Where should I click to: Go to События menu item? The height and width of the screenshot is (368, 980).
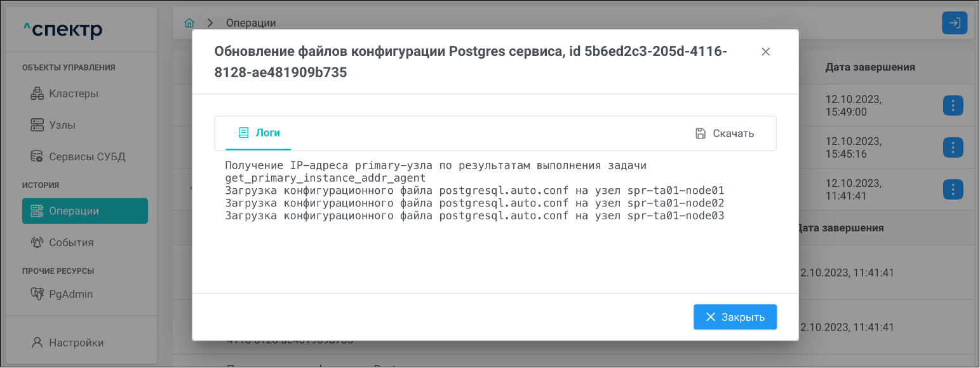click(x=71, y=242)
